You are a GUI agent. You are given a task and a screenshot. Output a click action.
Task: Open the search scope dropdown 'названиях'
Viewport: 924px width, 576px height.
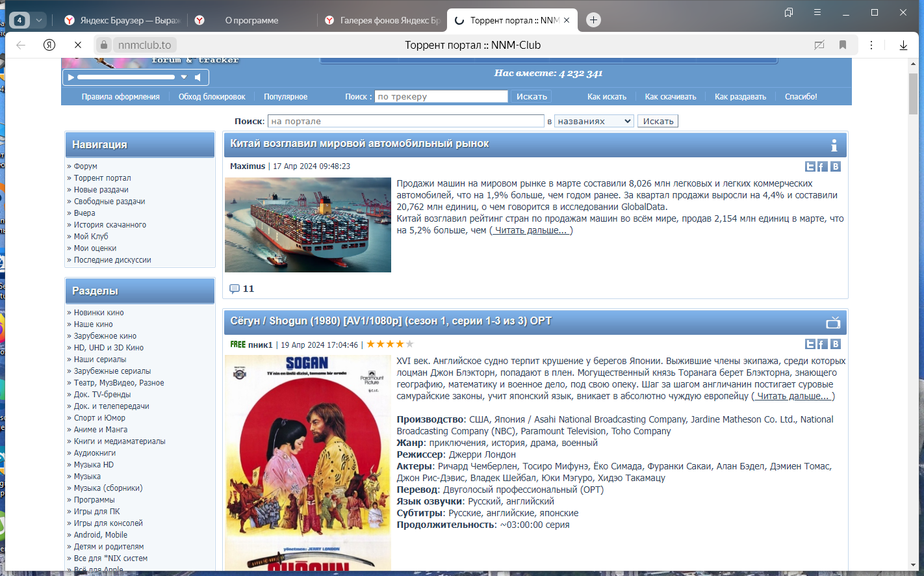click(x=594, y=121)
